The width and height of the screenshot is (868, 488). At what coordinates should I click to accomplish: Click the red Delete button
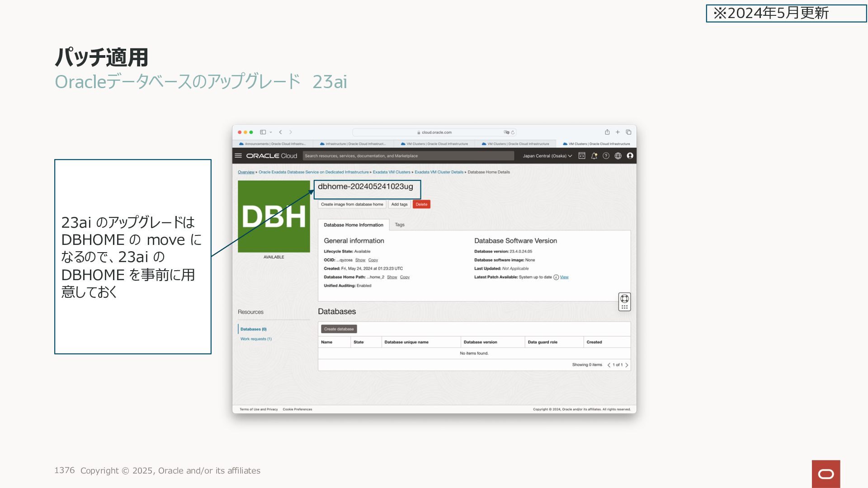click(x=421, y=204)
